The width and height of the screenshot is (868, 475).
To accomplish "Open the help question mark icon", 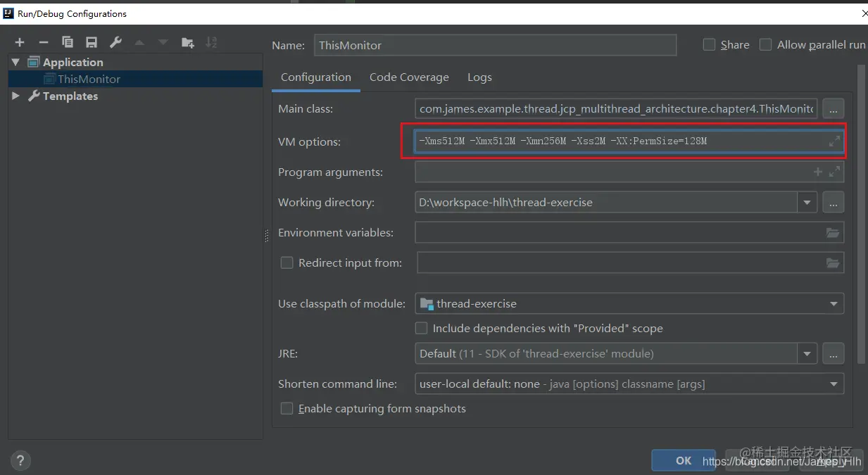I will pyautogui.click(x=20, y=461).
